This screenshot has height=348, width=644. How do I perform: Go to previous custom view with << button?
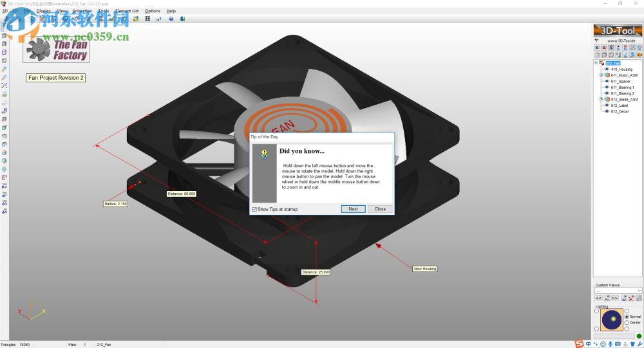pos(598,298)
